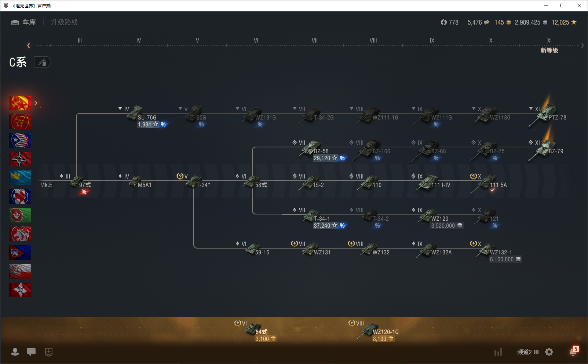The height and width of the screenshot is (364, 588).
Task: Pick the red lion nation flag
Action: [20, 234]
